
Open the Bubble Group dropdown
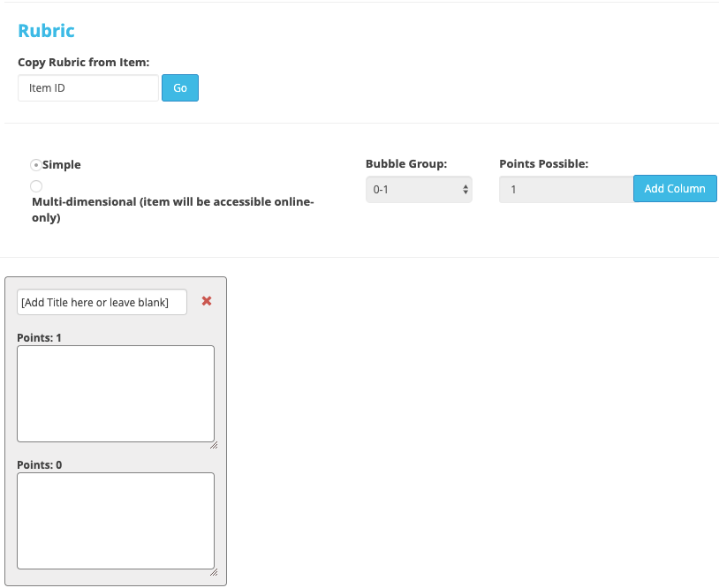pos(419,189)
